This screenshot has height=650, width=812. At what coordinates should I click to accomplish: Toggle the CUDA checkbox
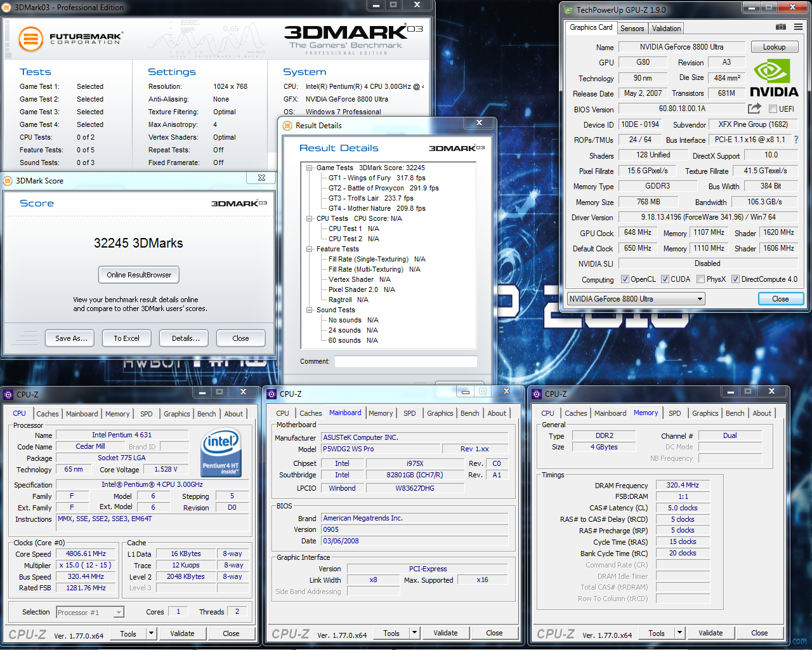click(x=665, y=279)
